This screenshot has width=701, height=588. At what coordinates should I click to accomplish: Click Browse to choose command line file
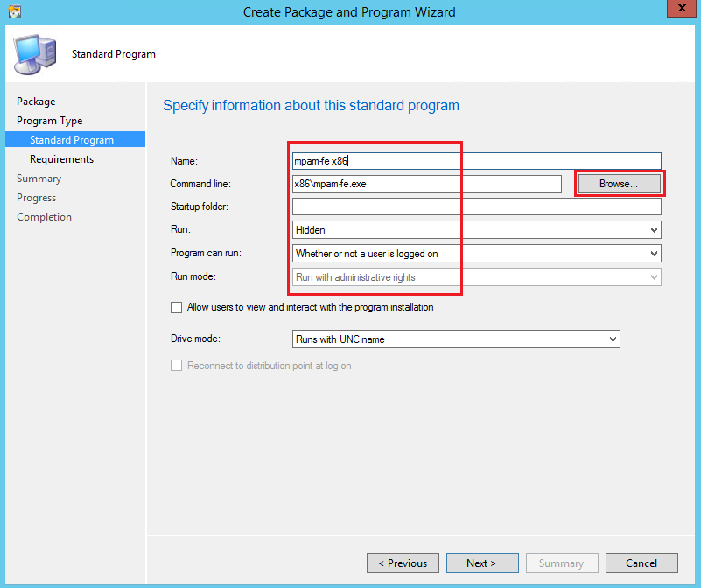(618, 184)
